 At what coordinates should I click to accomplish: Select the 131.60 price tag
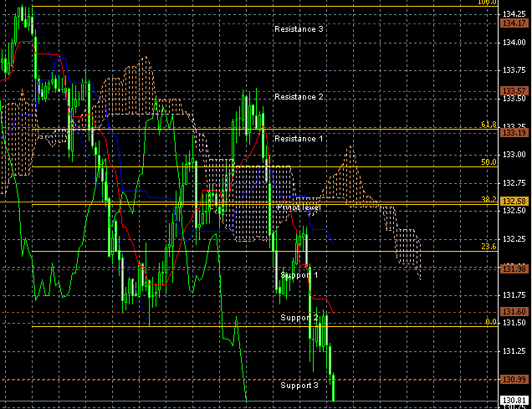coord(514,311)
